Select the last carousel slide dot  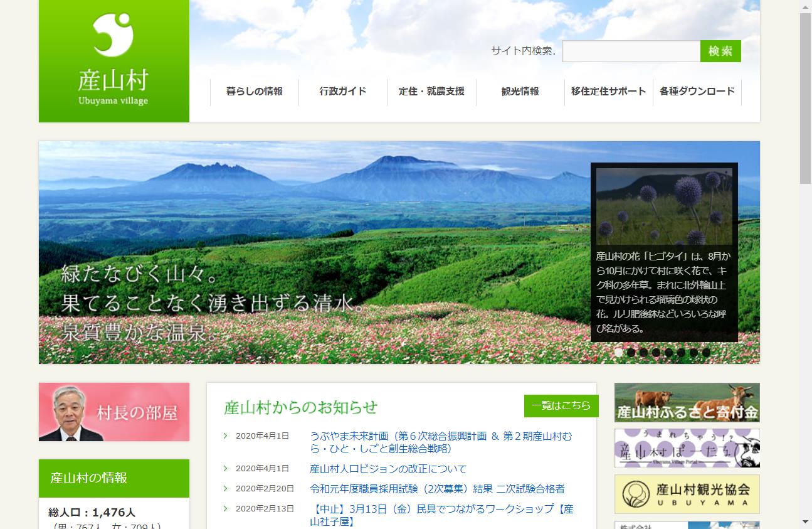(x=707, y=353)
